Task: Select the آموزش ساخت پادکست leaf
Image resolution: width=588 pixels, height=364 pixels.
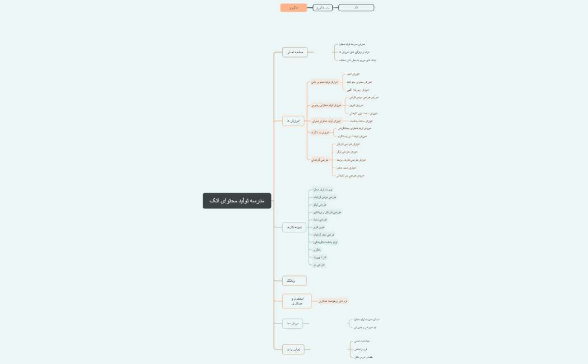Action: click(361, 120)
